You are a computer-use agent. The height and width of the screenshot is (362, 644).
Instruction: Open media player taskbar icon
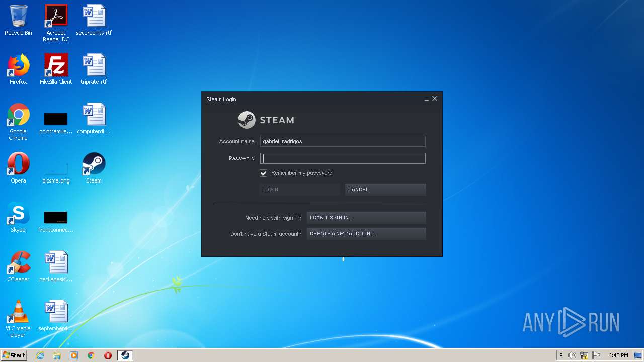coord(74,355)
